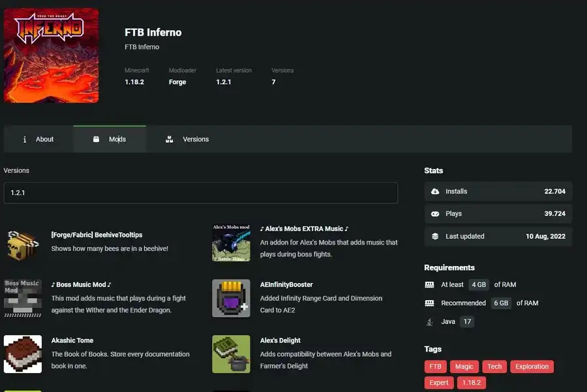Click the FTB Inferno pack artwork

click(52, 55)
